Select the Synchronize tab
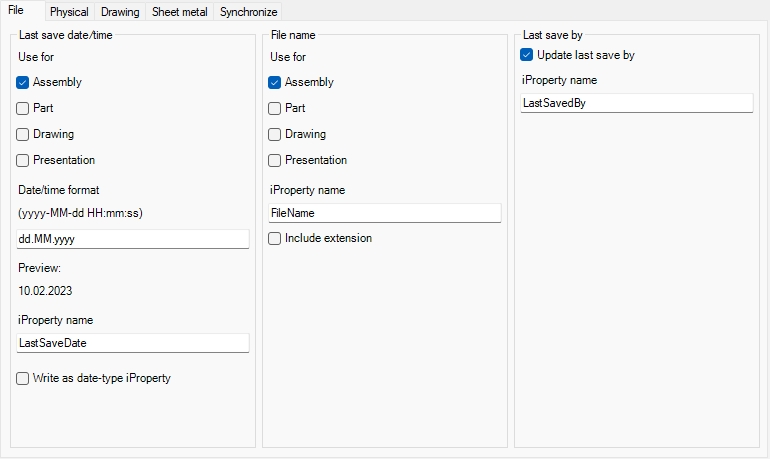770x459 pixels. click(x=249, y=12)
